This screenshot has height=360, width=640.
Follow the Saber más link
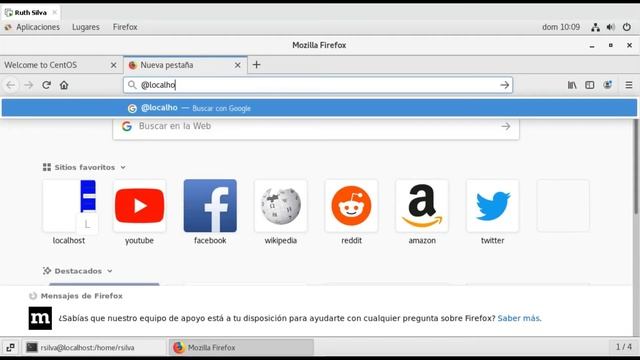(518, 318)
